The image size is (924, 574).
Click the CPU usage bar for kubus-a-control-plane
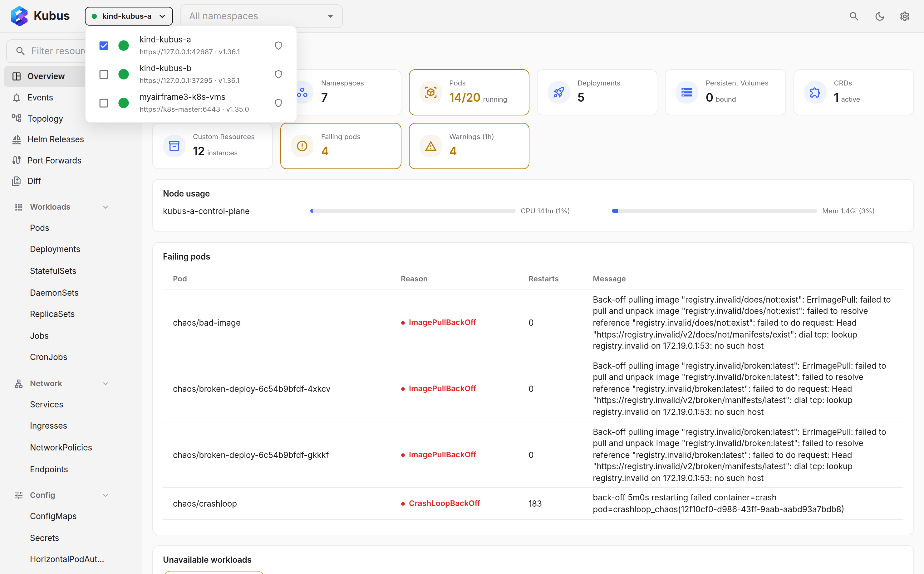click(x=413, y=211)
